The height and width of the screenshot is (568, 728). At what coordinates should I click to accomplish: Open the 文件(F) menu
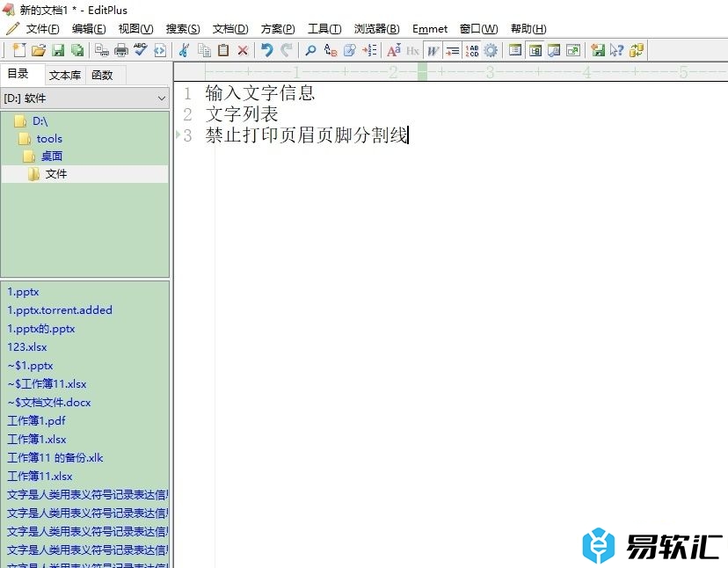(x=42, y=29)
